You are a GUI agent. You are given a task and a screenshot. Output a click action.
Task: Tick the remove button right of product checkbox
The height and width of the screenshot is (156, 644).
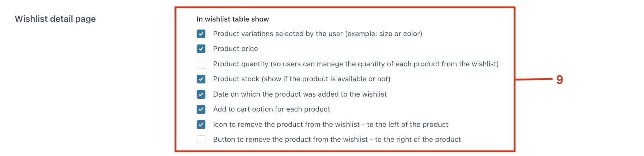click(x=201, y=140)
